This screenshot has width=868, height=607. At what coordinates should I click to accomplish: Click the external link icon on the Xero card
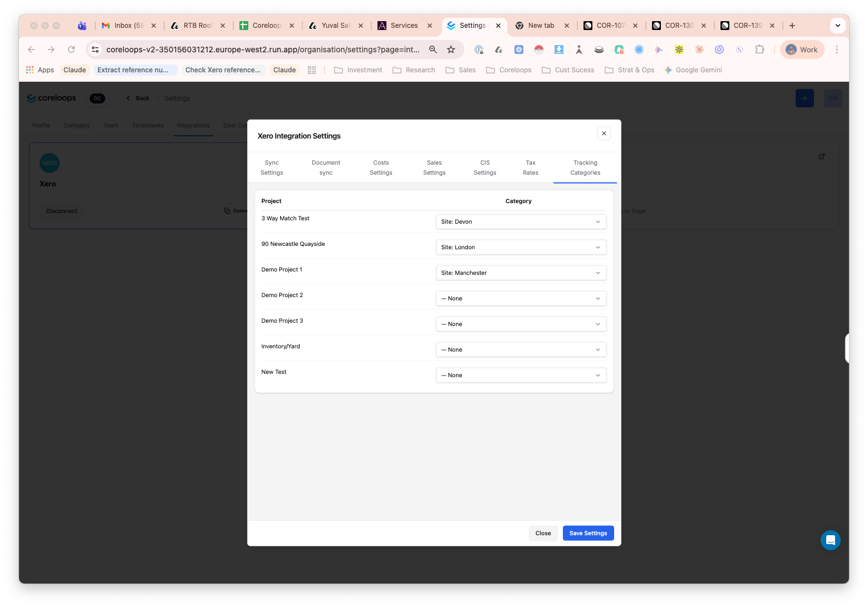(821, 156)
